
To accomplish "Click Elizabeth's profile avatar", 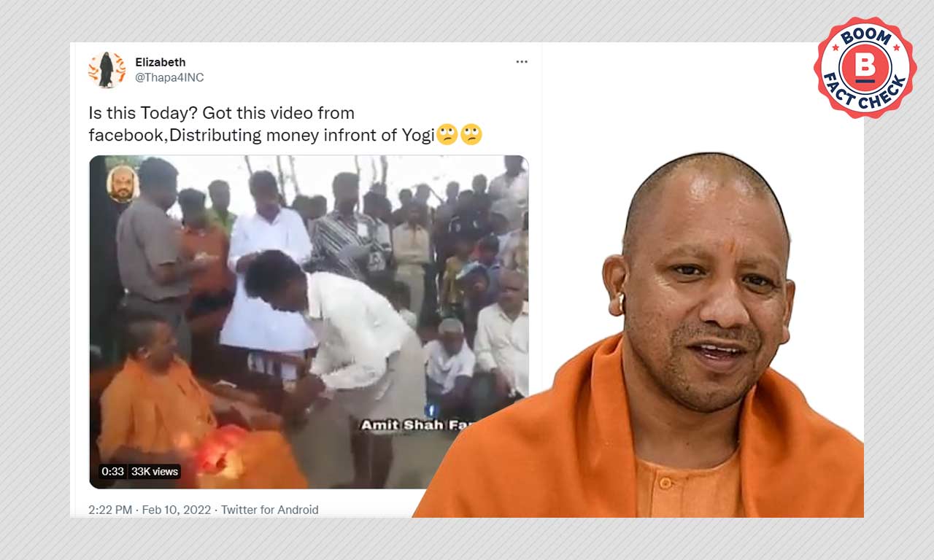I will (107, 70).
